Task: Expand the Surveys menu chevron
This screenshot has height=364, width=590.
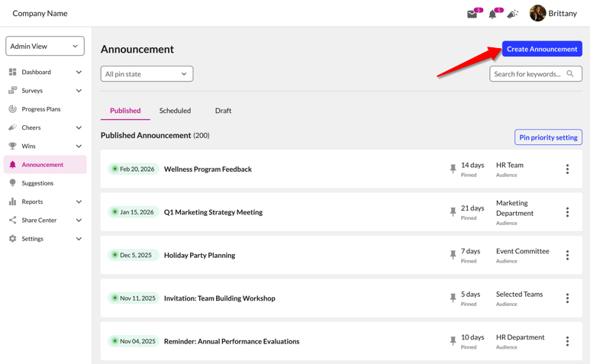Action: (x=79, y=90)
